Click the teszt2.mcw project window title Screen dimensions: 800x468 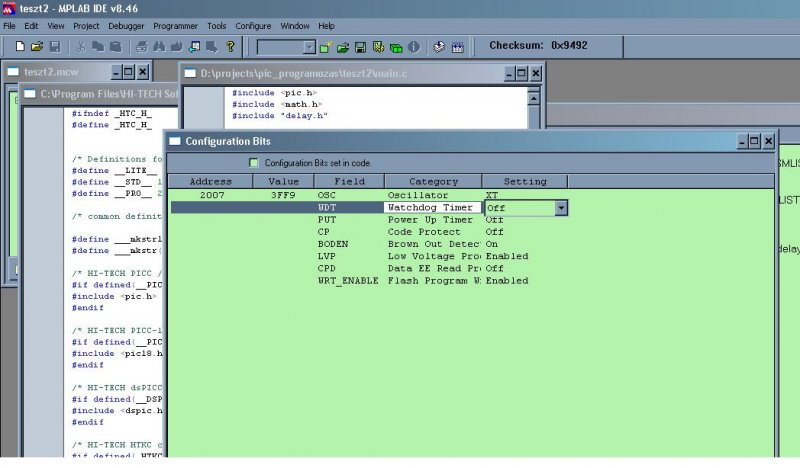point(51,72)
